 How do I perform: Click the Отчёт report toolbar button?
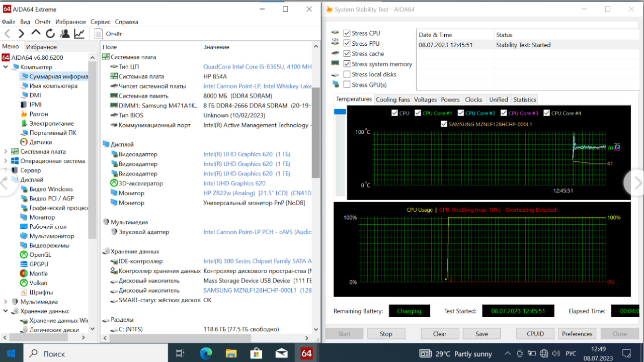click(x=109, y=34)
